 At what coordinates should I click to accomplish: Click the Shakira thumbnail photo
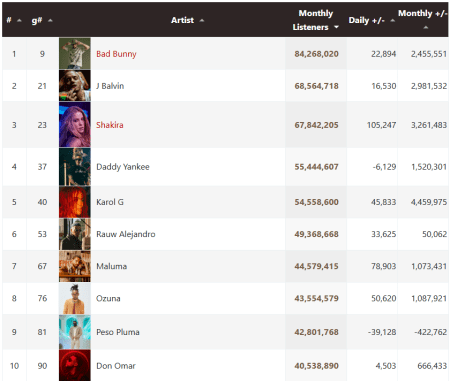(75, 125)
